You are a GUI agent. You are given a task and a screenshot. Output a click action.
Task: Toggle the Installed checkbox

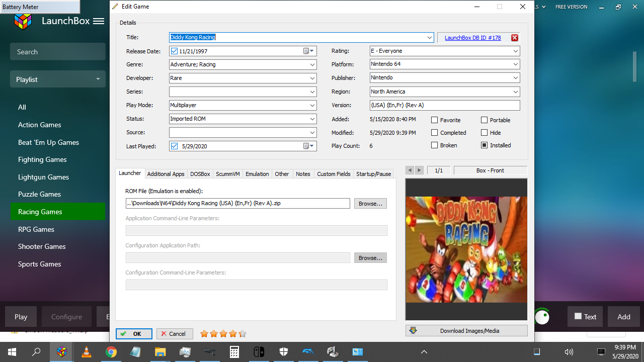click(484, 145)
